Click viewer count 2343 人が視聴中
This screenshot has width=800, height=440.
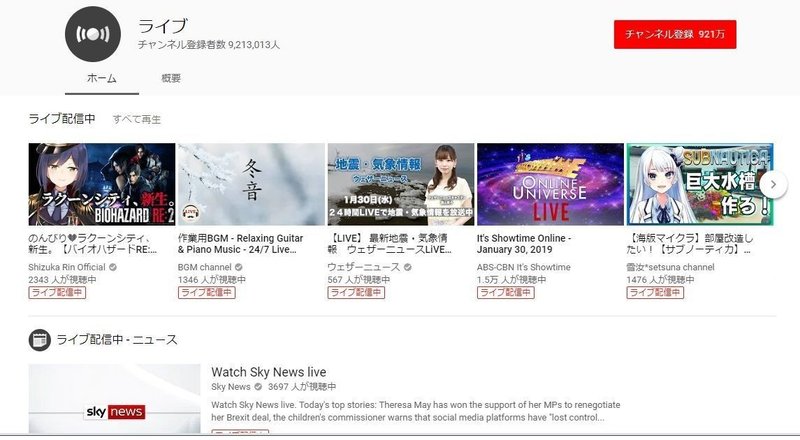[62, 280]
